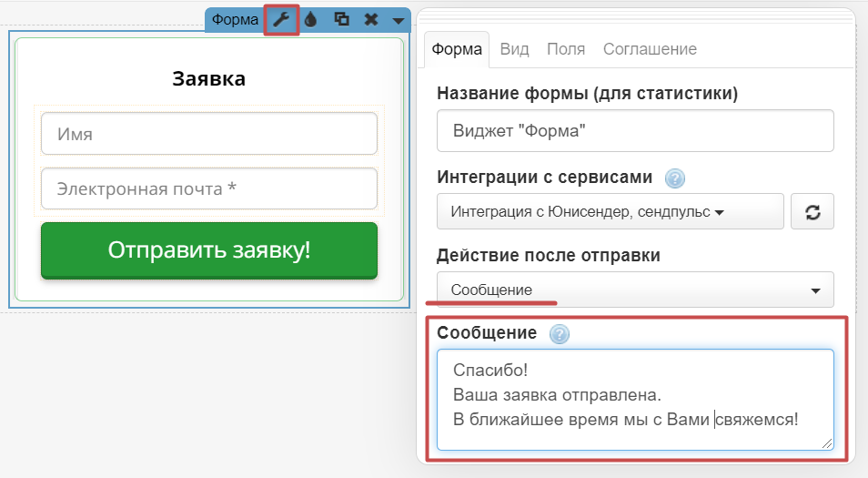The height and width of the screenshot is (478, 868).
Task: Open widget settings with the wrench icon
Action: click(281, 19)
